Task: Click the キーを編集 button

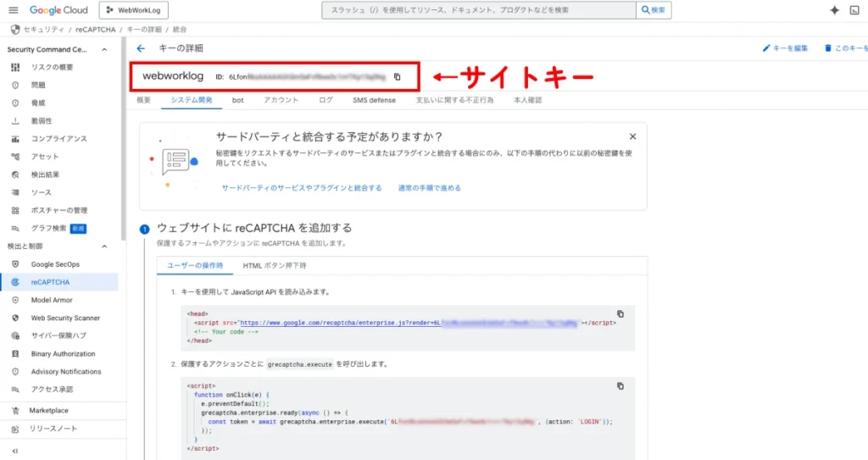Action: tap(785, 48)
